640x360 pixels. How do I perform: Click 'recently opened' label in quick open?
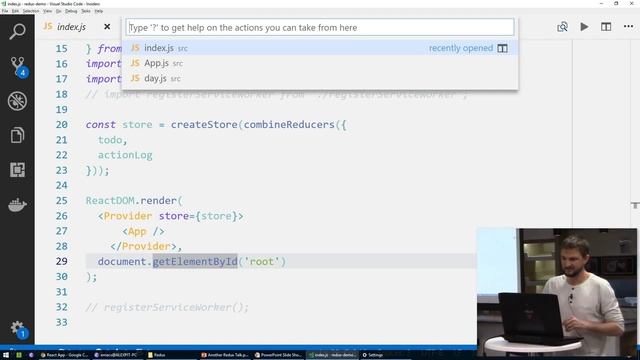[x=461, y=48]
